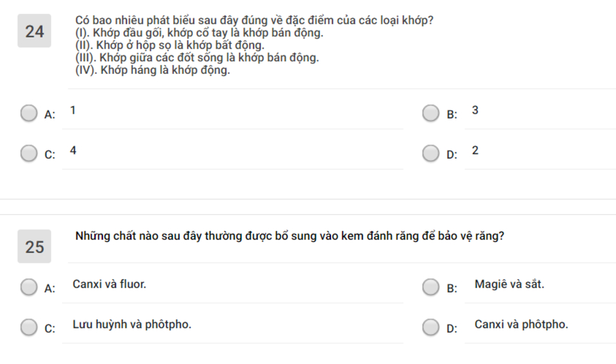Click the 'Canxi và fluor.' answer text
Image resolution: width=616 pixels, height=364 pixels.
pyautogui.click(x=109, y=284)
